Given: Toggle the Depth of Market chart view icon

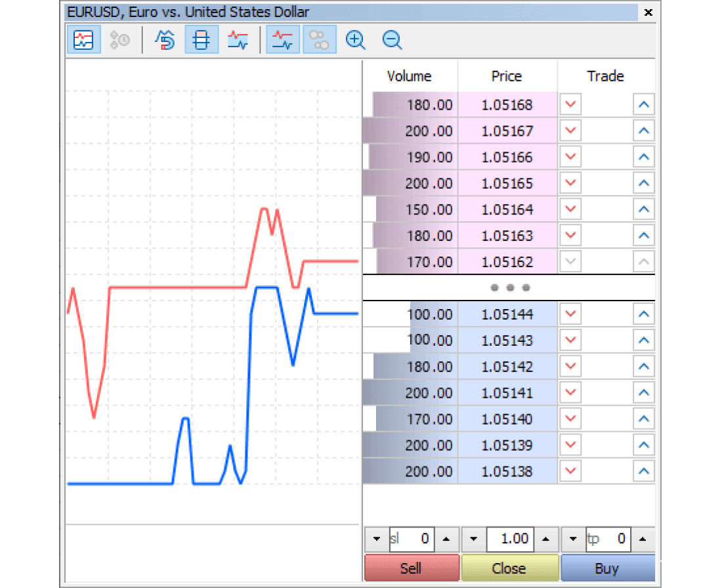Looking at the screenshot, I should coord(84,40).
